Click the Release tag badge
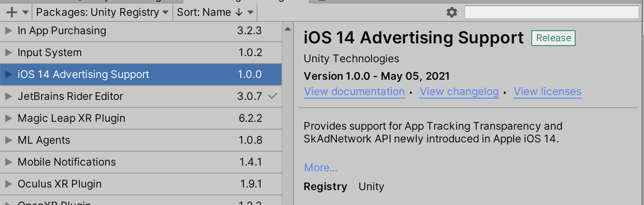Image resolution: width=644 pixels, height=205 pixels. click(553, 38)
